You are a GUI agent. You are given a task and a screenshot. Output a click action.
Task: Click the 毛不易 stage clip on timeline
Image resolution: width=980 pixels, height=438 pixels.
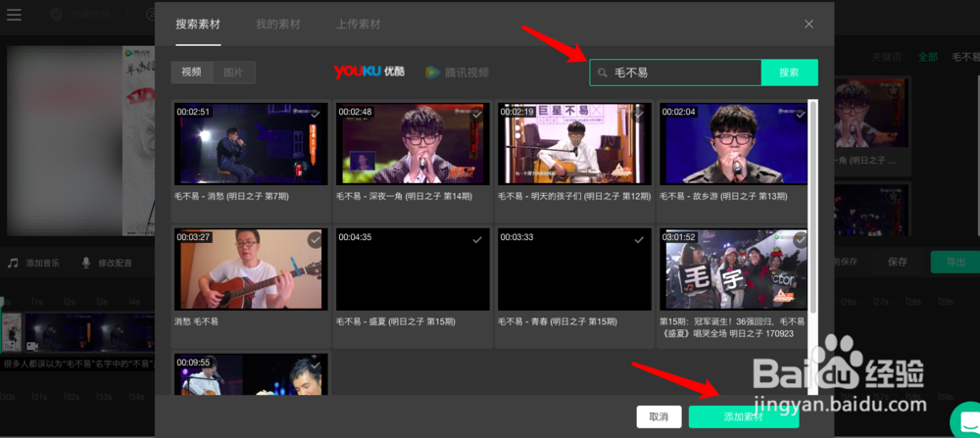click(x=89, y=332)
